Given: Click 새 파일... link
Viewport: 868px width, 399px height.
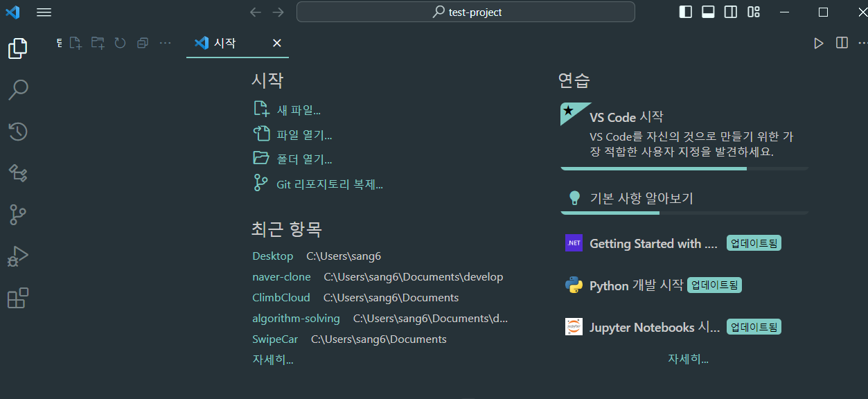Looking at the screenshot, I should click(x=299, y=110).
